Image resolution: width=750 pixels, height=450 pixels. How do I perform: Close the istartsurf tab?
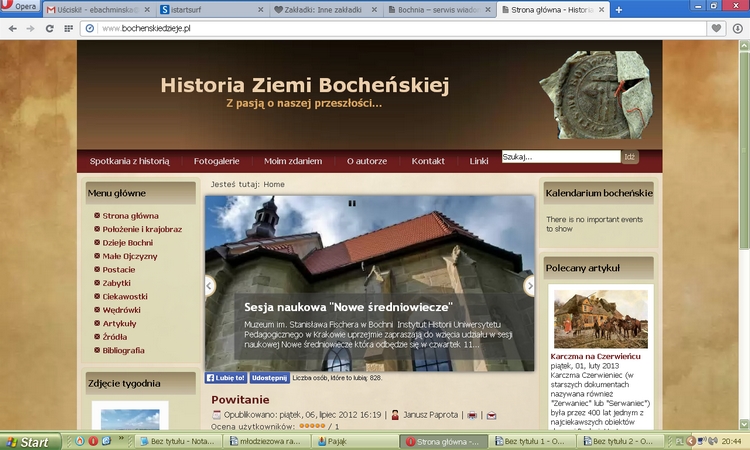(261, 10)
